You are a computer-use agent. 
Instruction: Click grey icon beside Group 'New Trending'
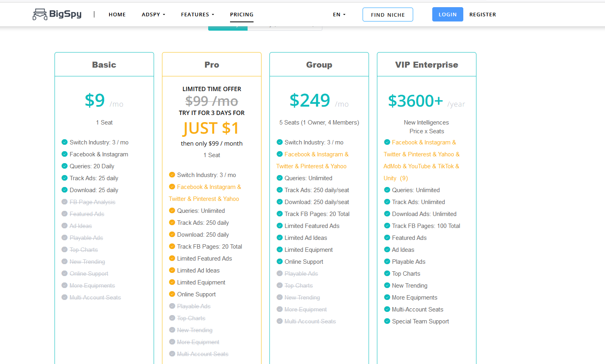(x=279, y=297)
